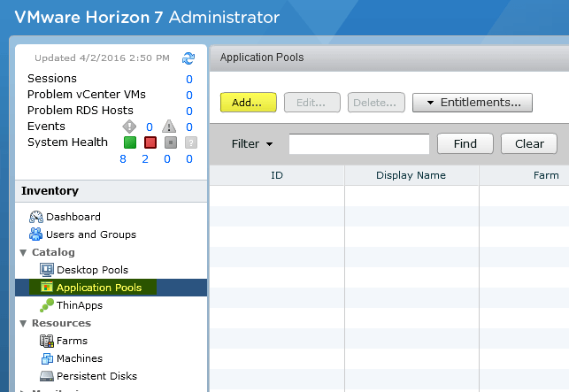Click the Problem vCenter VMs count

tap(189, 95)
